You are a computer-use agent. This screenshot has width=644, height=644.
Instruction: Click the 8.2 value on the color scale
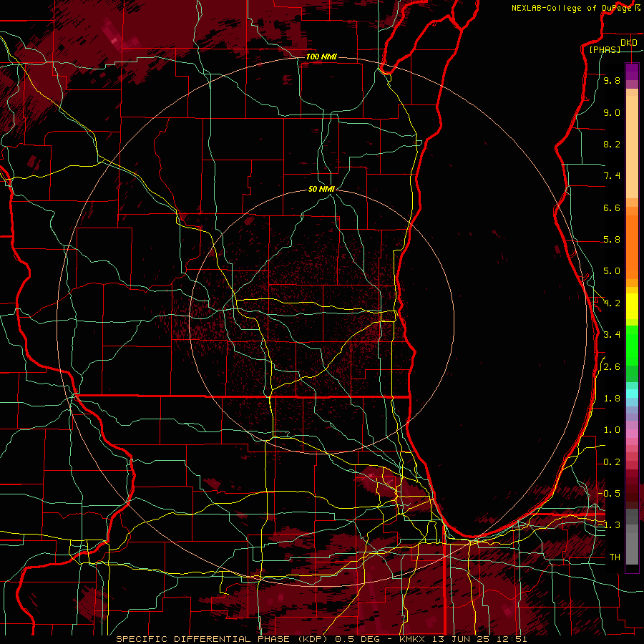(612, 144)
